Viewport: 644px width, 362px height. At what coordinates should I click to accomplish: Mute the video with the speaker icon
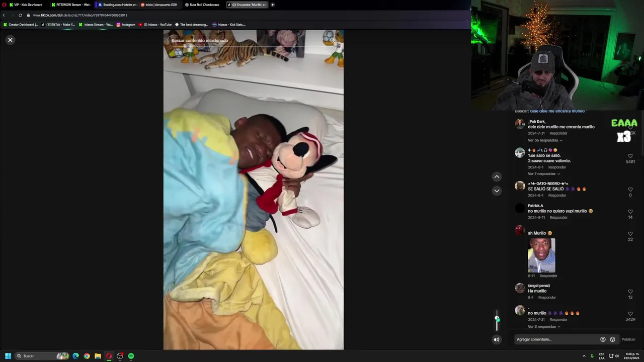pyautogui.click(x=497, y=339)
